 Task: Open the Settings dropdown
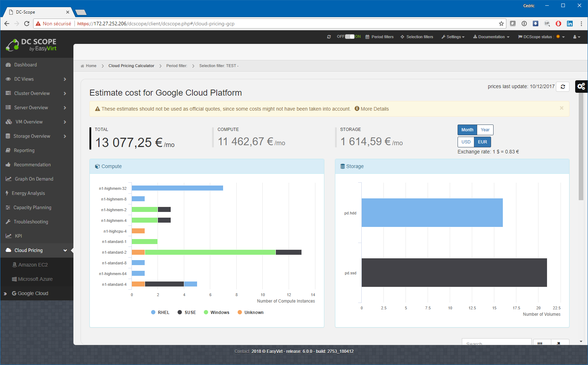coord(453,37)
